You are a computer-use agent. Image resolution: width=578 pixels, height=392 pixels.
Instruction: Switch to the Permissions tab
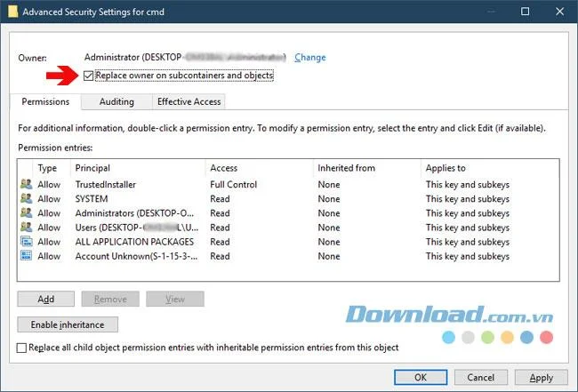45,101
